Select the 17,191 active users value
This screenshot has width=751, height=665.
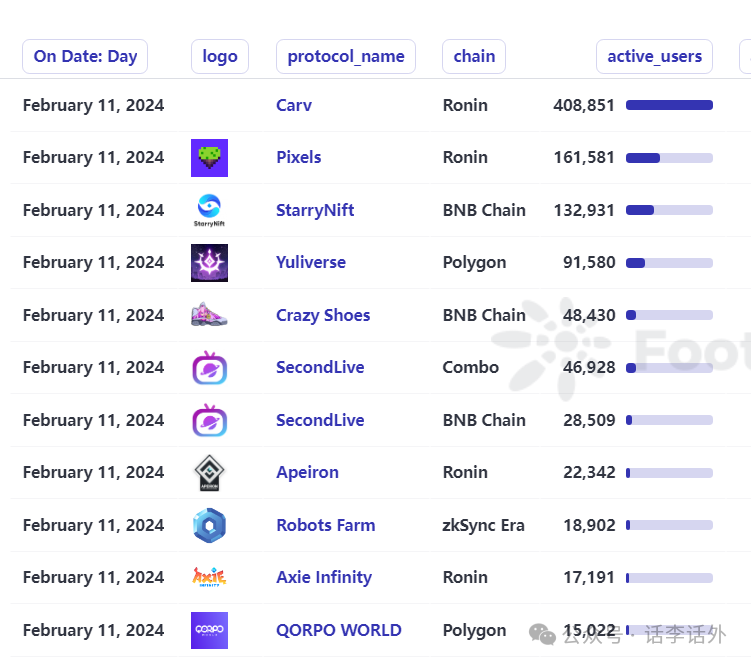pyautogui.click(x=589, y=578)
